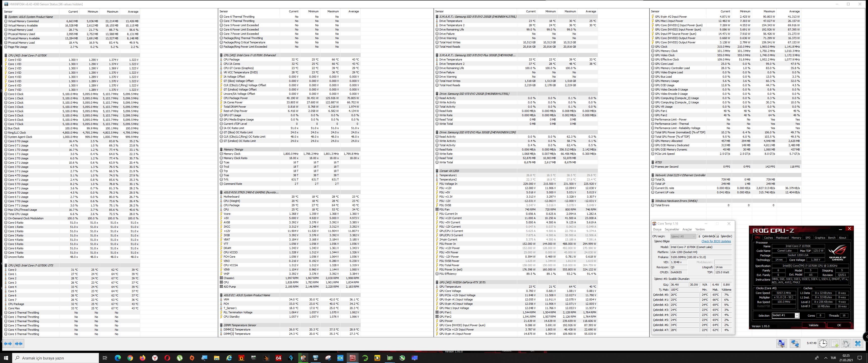Screen dimensions: 868x363
Task: Open Opera from the taskbar
Action: coord(167,358)
